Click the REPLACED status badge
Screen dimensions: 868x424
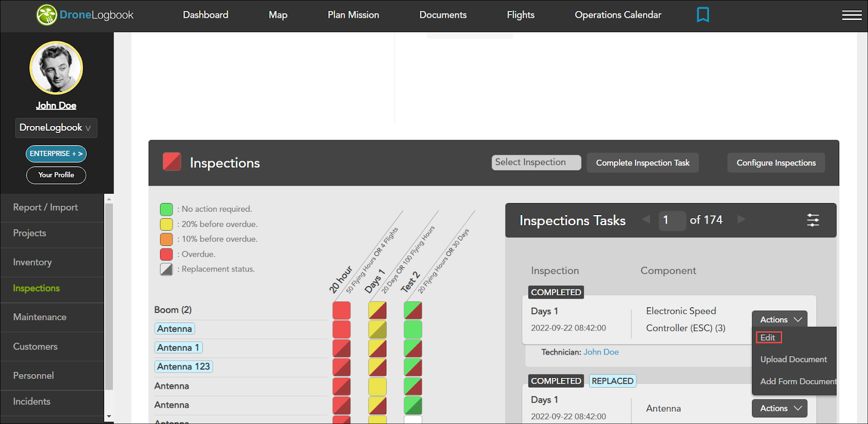(612, 381)
